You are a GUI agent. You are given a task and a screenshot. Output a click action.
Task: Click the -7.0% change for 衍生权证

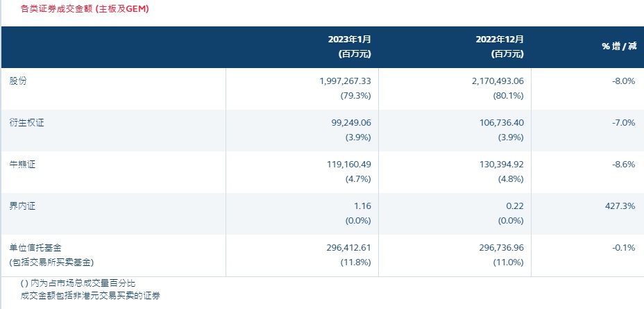click(624, 123)
